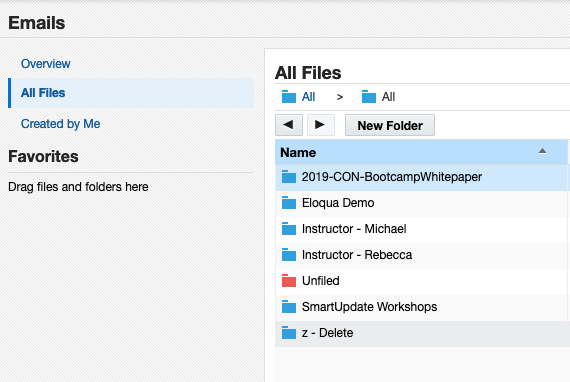Select the z - Delete folder name

pos(328,333)
